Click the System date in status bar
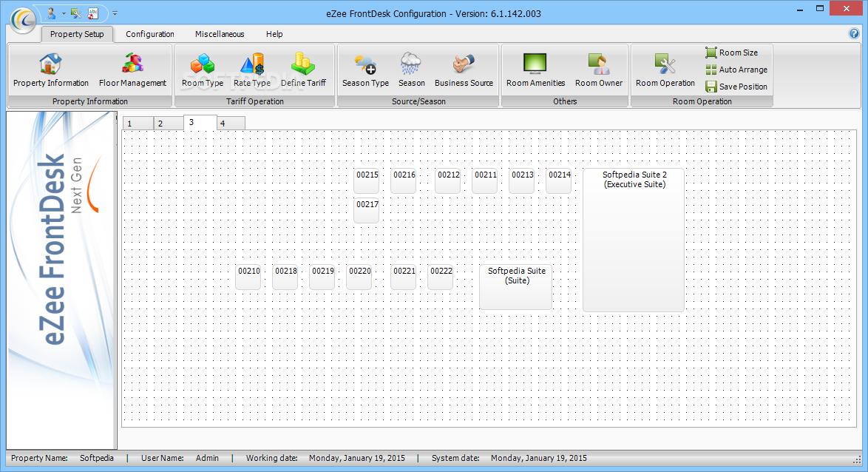The width and height of the screenshot is (868, 472). click(x=539, y=458)
